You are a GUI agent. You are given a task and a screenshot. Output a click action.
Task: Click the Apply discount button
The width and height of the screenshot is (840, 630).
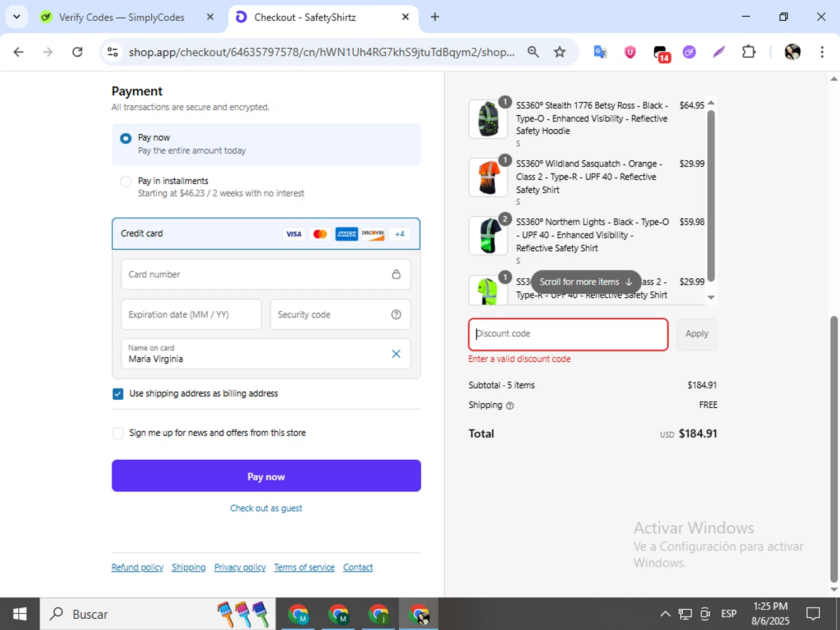(697, 334)
